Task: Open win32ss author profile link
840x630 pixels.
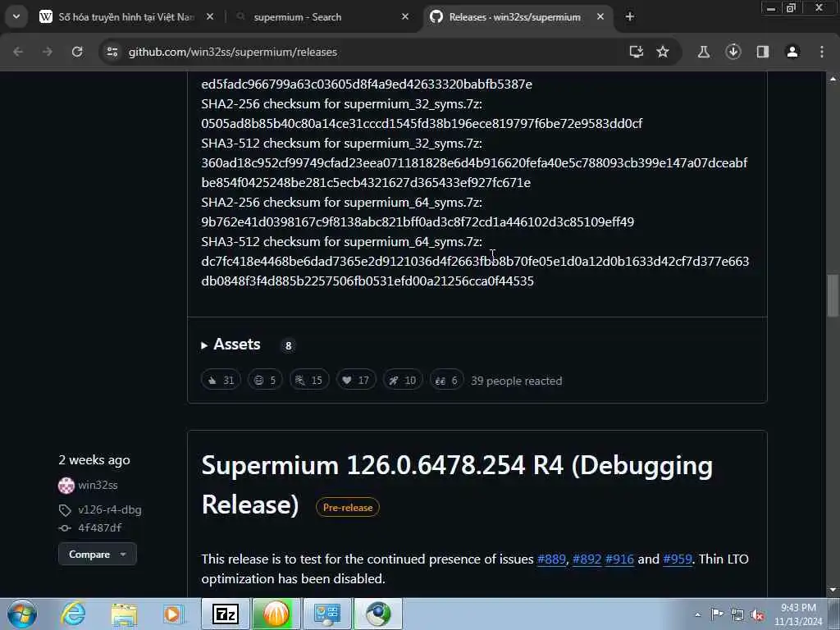Action: (x=98, y=485)
